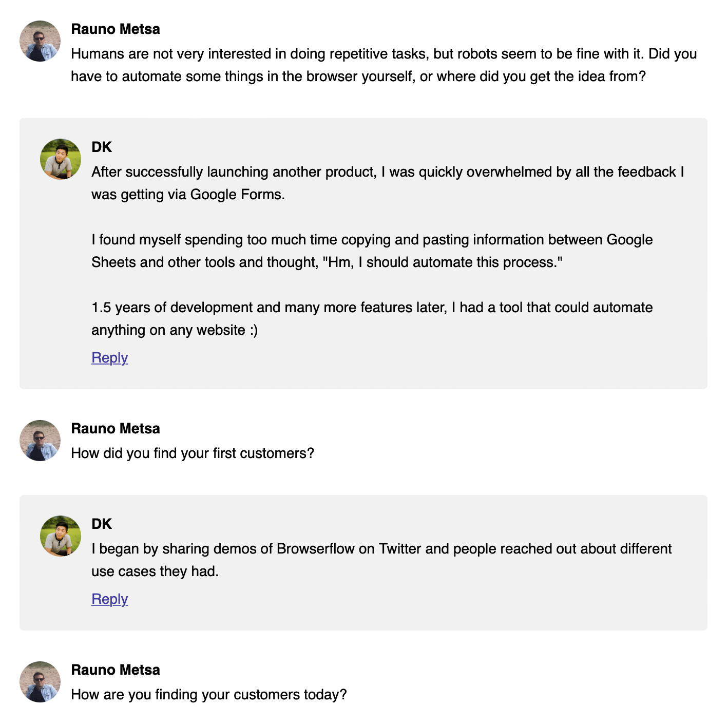Click the paragraph about repetitive tasks and robots
Image resolution: width=728 pixels, height=724 pixels.
coord(384,65)
